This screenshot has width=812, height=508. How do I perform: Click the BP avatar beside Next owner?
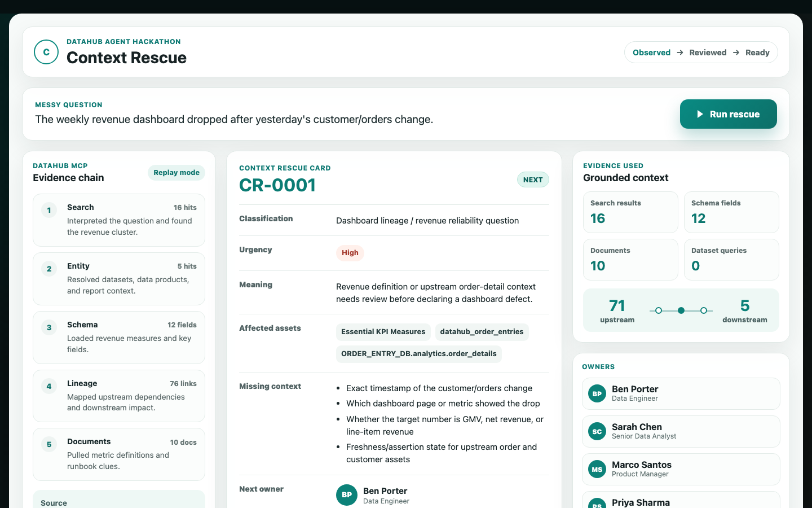pyautogui.click(x=347, y=495)
